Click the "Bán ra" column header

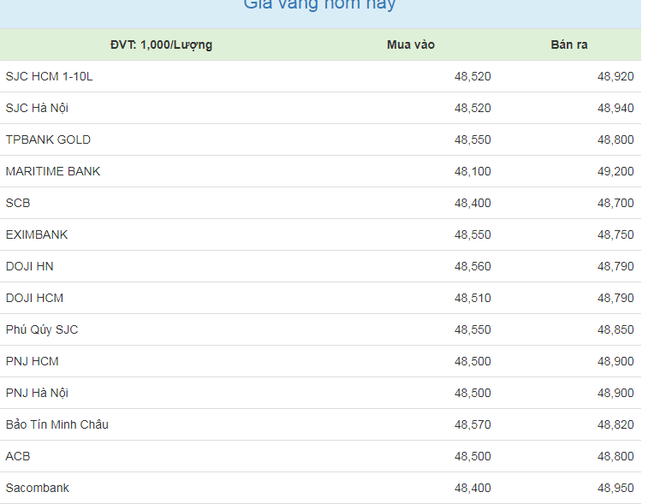pyautogui.click(x=569, y=45)
